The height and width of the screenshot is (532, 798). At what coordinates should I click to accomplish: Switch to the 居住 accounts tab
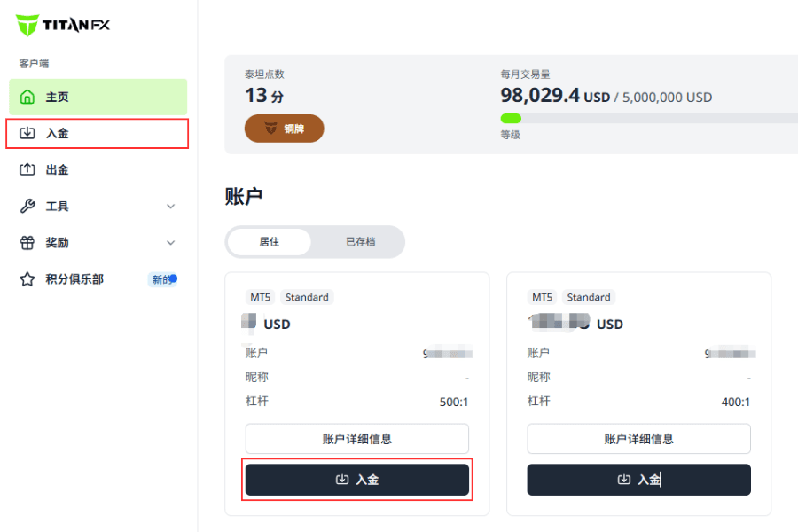pos(269,241)
